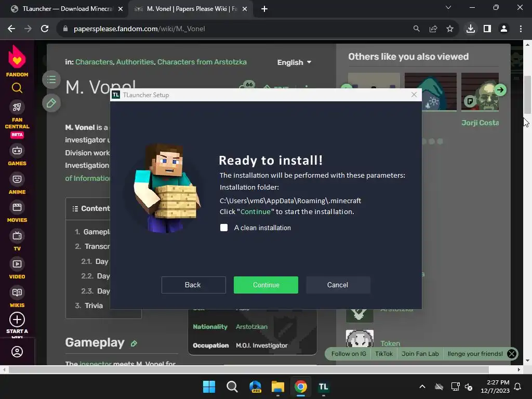The image size is (532, 399).
Task: Open the Games section in the sidebar
Action: click(x=17, y=155)
